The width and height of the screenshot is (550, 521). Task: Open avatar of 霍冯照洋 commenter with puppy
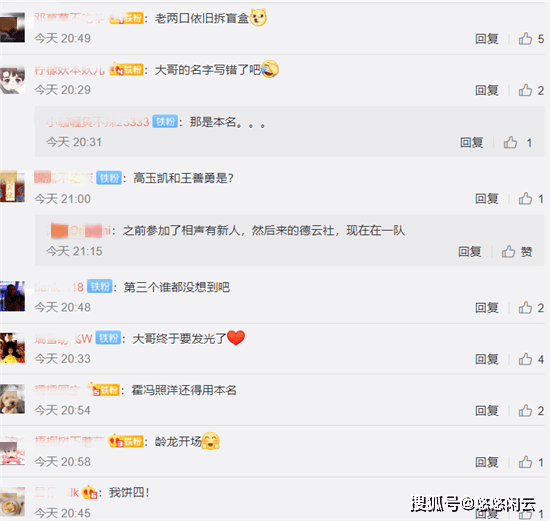(12, 399)
